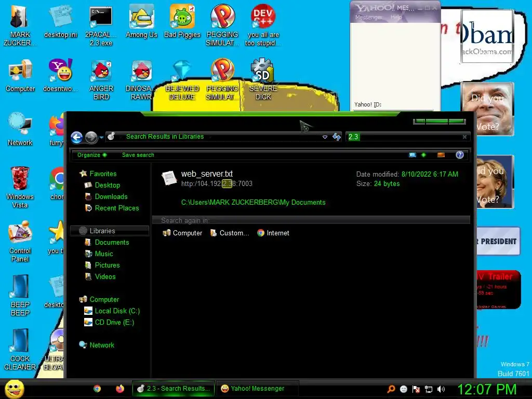The width and height of the screenshot is (532, 399).
Task: Select the ANGER BIRD desktop icon
Action: (101, 79)
